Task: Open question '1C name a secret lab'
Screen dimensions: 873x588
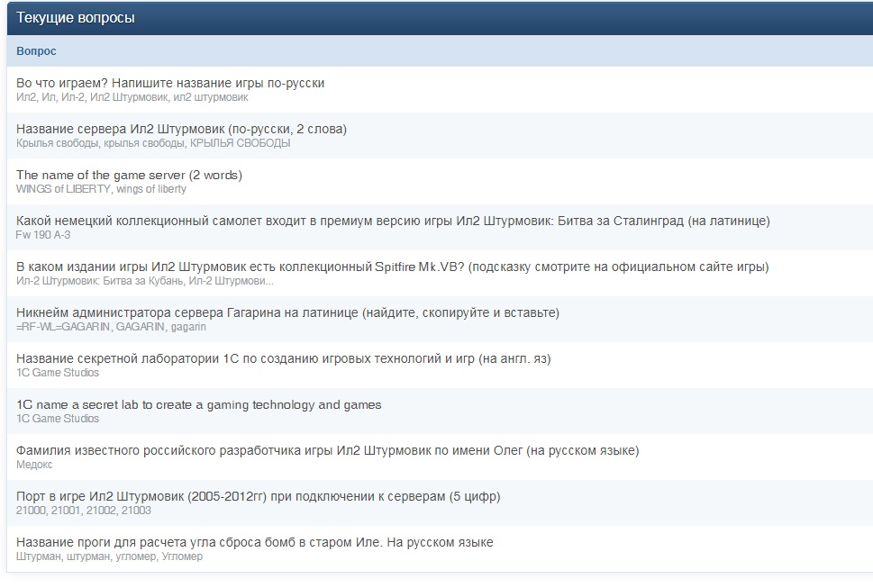Action: (x=199, y=405)
